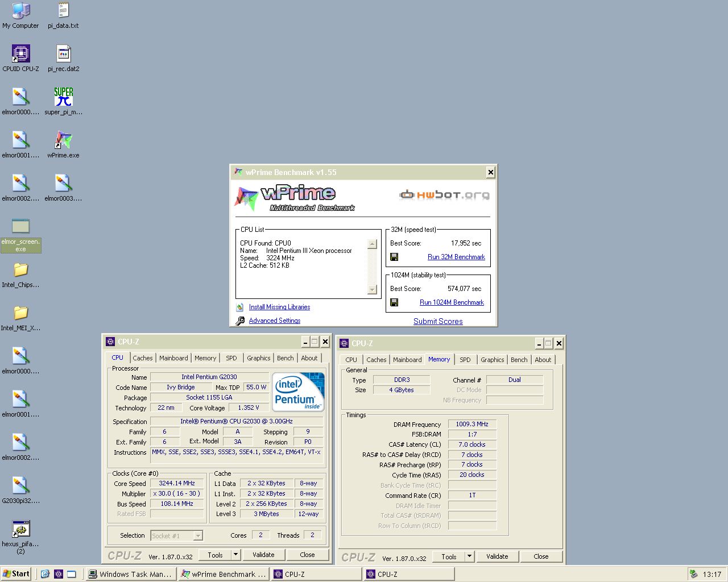728x582 pixels.
Task: Click wPrime title bar application icon
Action: [x=238, y=172]
